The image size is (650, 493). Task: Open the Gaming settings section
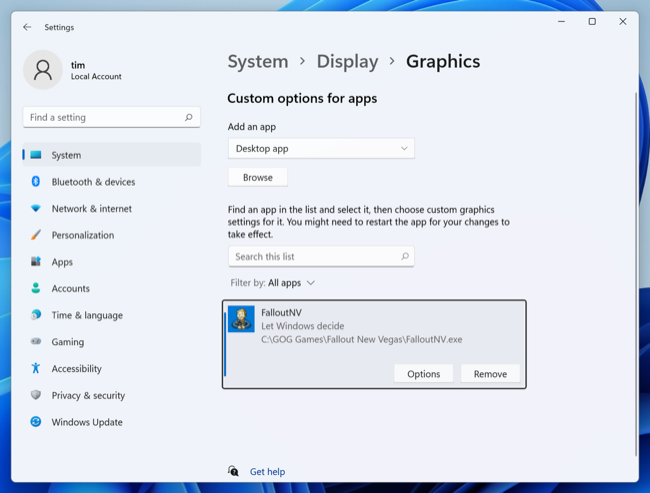coord(68,342)
